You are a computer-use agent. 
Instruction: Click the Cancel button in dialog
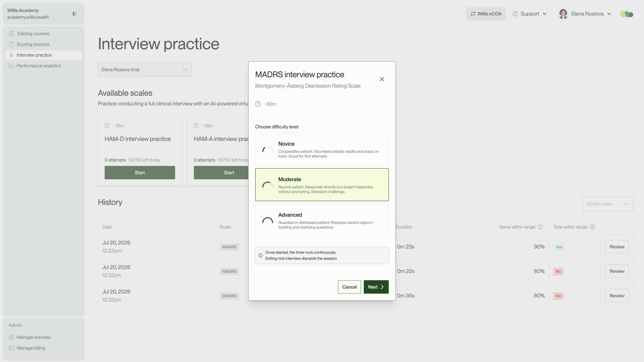(349, 287)
